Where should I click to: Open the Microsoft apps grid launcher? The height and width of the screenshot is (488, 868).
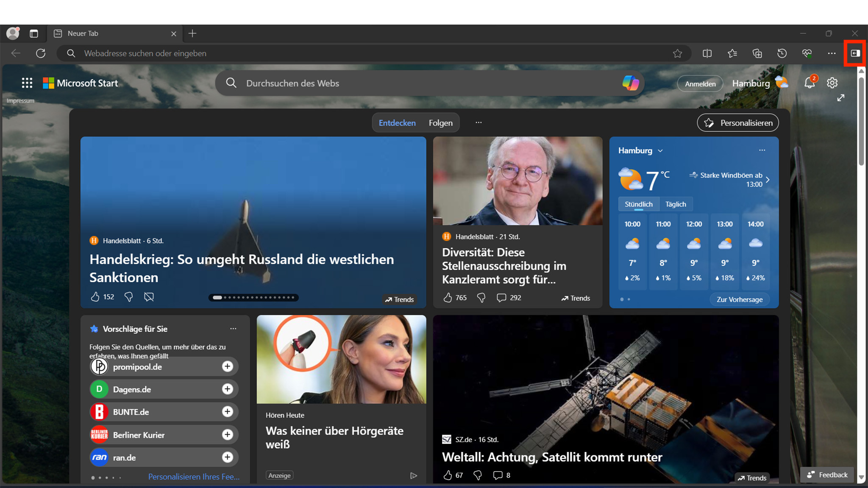[27, 83]
